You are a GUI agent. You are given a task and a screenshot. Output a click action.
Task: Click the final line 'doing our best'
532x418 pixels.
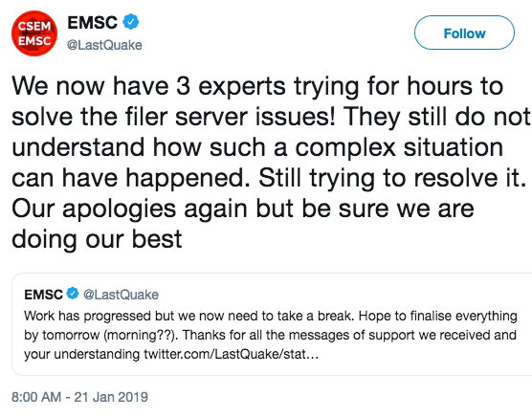[x=97, y=239]
